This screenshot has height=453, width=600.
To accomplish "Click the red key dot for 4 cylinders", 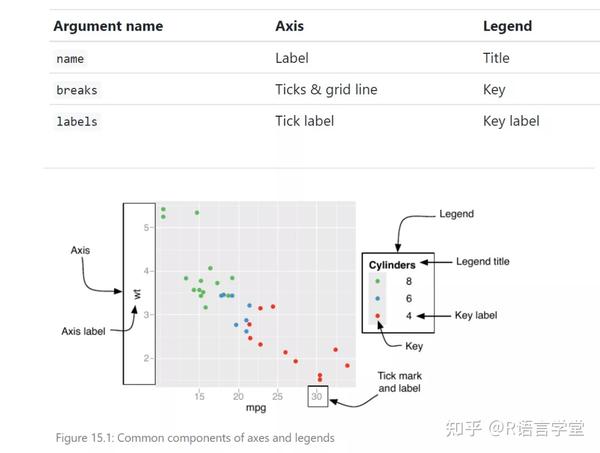I will tap(378, 316).
